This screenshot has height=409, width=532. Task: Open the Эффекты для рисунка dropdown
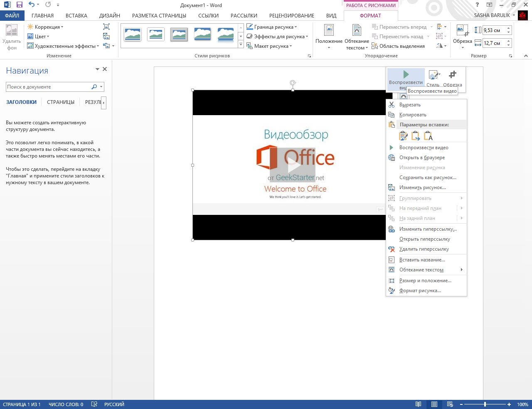pos(277,37)
